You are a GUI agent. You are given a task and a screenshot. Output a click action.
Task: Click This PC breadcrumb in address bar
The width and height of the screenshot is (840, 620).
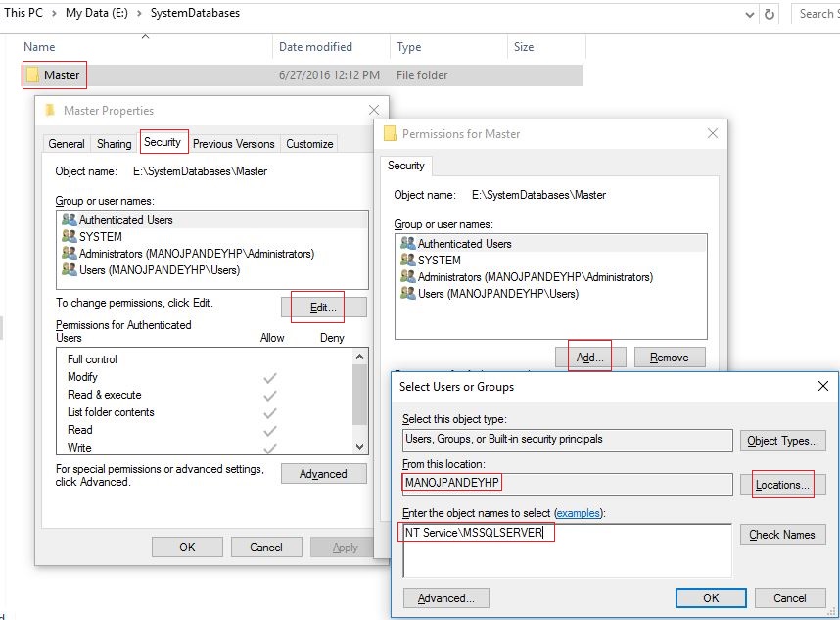tap(23, 13)
